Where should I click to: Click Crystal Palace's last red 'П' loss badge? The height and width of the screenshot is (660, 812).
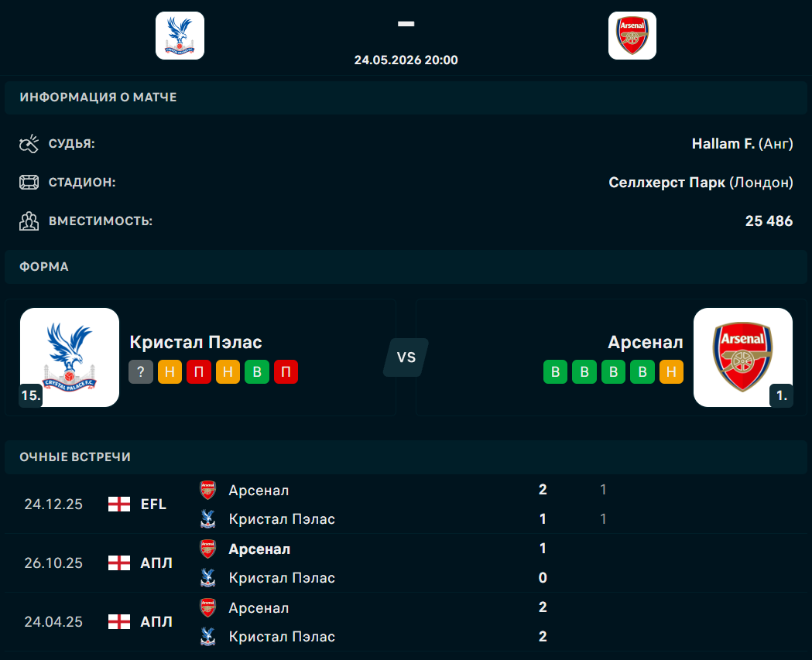coord(286,371)
